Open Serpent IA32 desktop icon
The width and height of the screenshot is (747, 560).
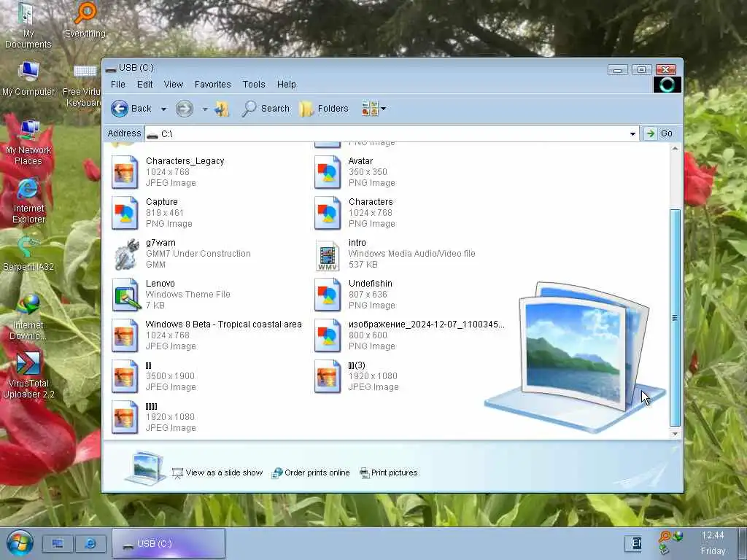pyautogui.click(x=28, y=254)
